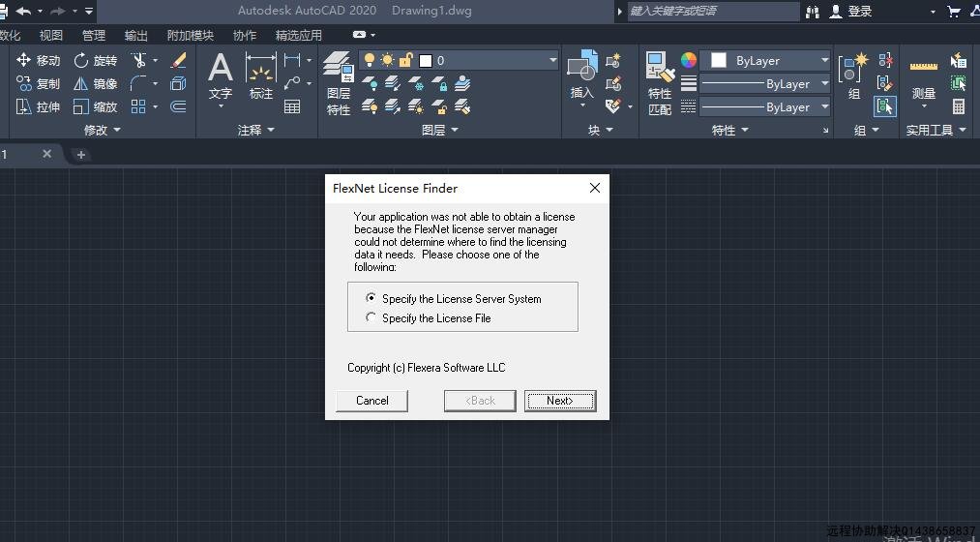Toggle the layer lightbulb on/off icon

click(x=370, y=60)
